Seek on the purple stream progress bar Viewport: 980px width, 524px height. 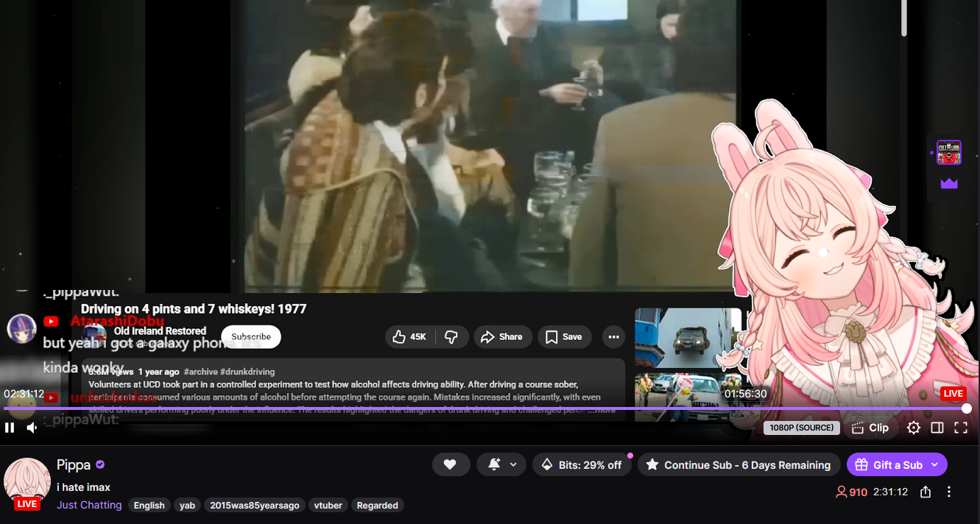click(484, 408)
